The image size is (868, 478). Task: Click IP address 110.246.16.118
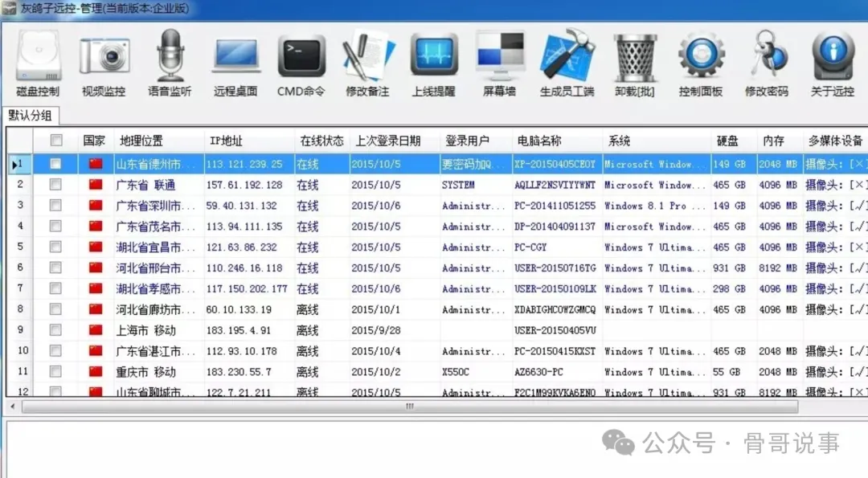coord(244,268)
